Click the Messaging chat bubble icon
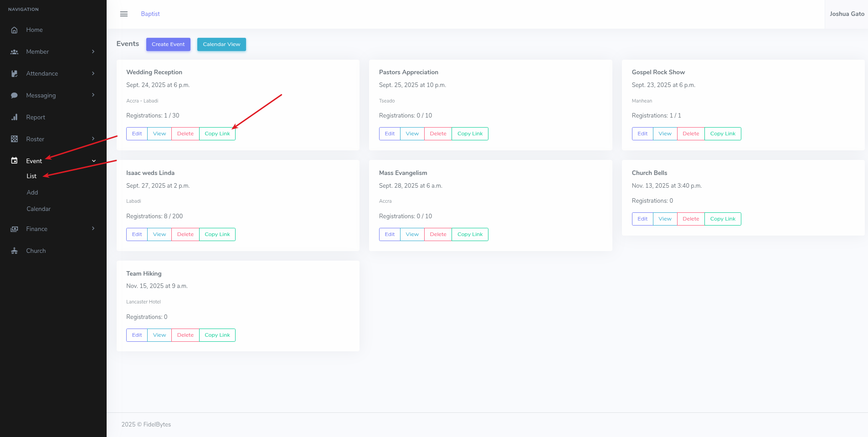 14,96
